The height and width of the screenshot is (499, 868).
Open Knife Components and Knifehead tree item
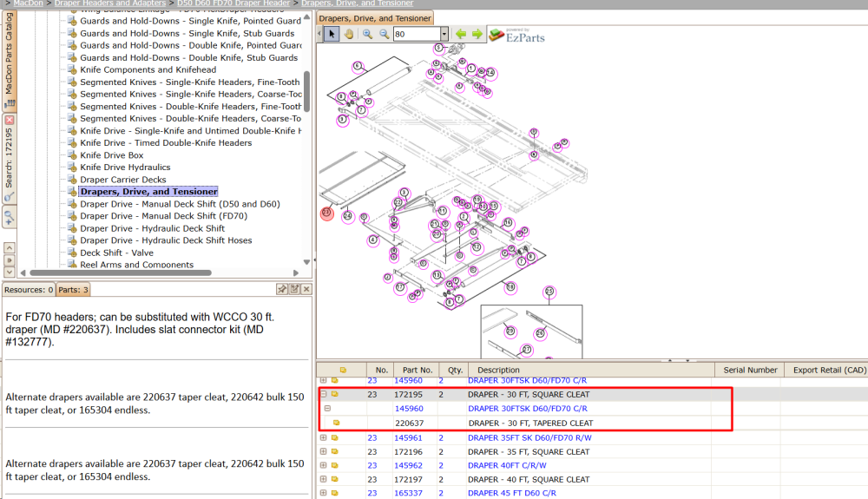148,69
